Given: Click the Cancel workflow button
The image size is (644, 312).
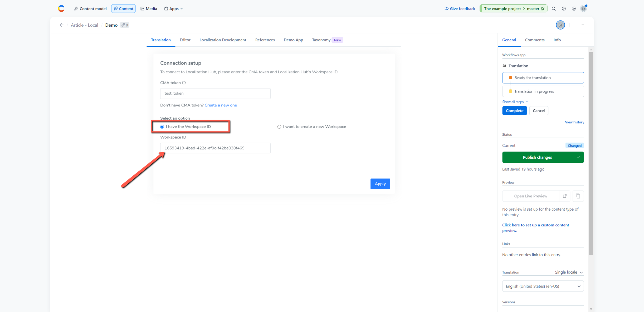Looking at the screenshot, I should 539,111.
